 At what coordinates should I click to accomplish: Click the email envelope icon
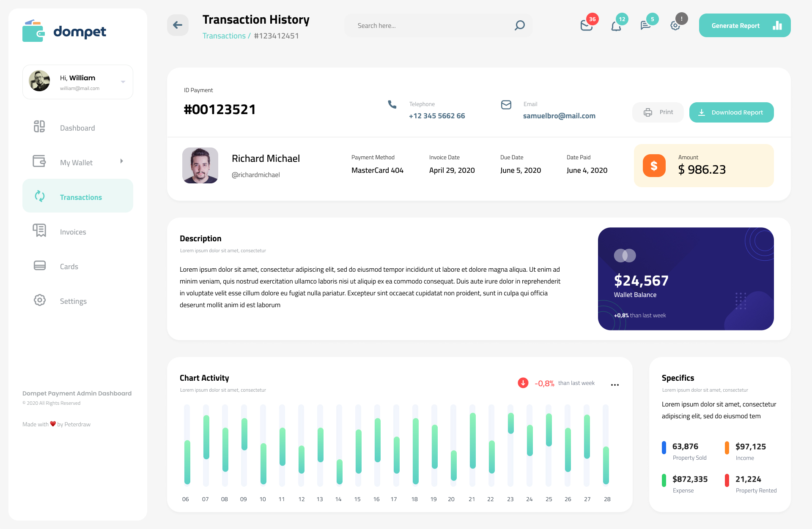[506, 105]
